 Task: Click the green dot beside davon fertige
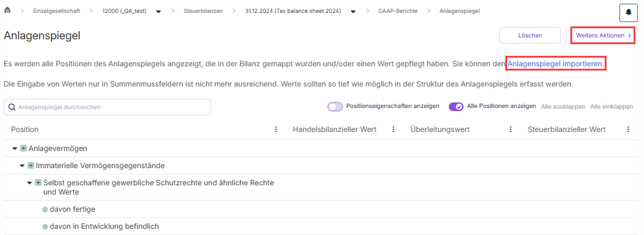pyautogui.click(x=45, y=209)
